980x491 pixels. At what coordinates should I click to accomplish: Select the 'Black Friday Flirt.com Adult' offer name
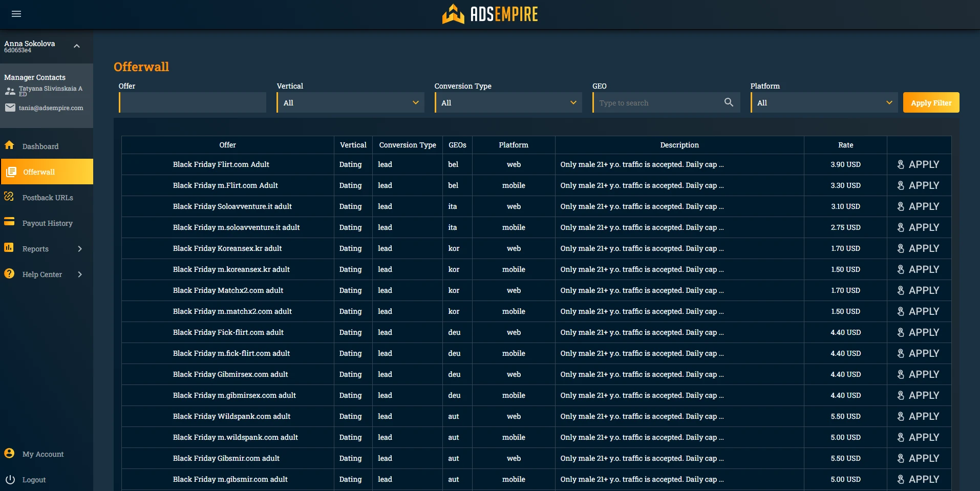pyautogui.click(x=221, y=164)
